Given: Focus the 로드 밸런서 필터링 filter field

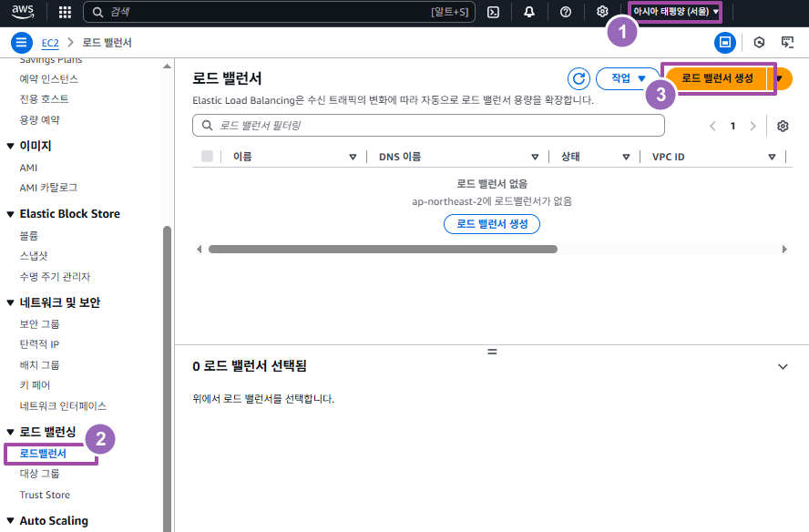Looking at the screenshot, I should (428, 126).
